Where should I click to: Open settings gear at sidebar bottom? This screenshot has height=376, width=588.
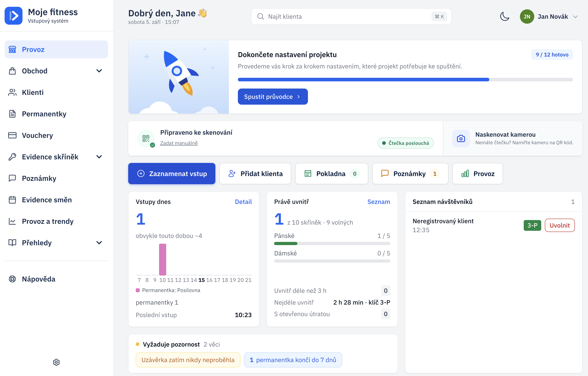point(56,362)
